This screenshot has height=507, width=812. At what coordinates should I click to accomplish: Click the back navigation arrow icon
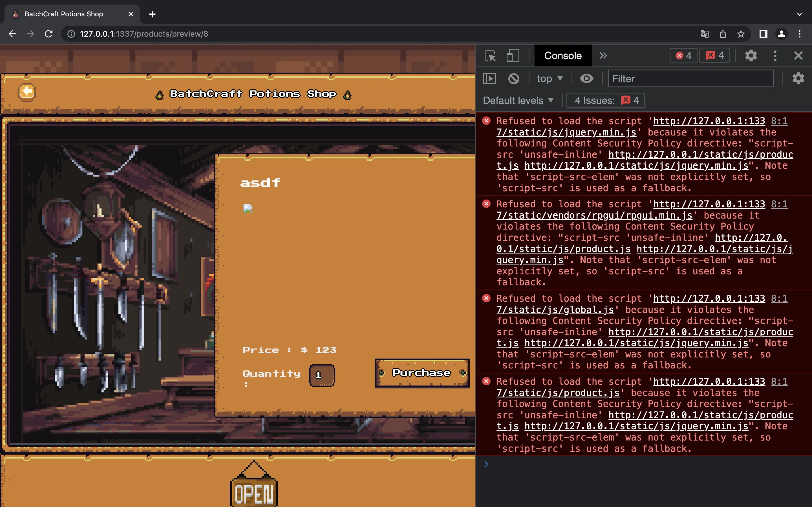point(12,33)
